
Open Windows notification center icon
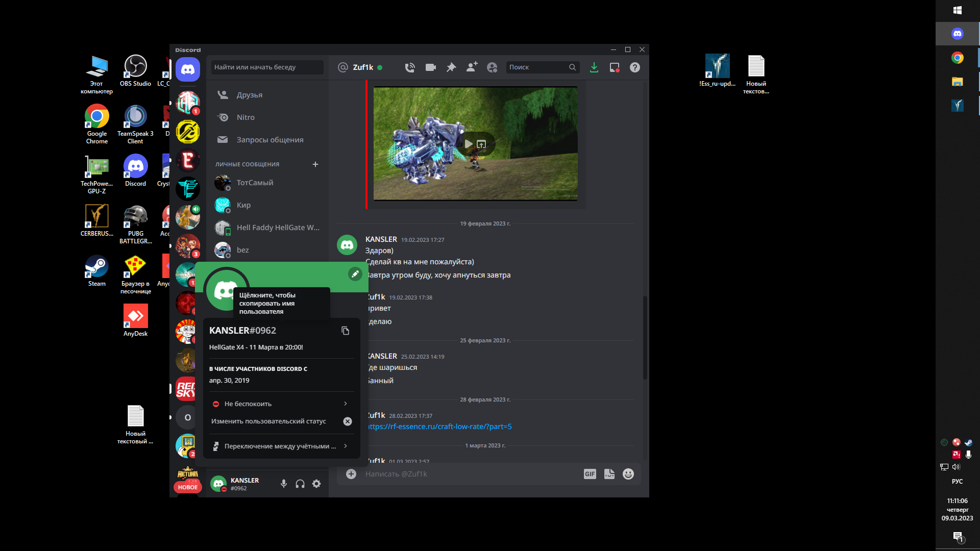tap(958, 537)
